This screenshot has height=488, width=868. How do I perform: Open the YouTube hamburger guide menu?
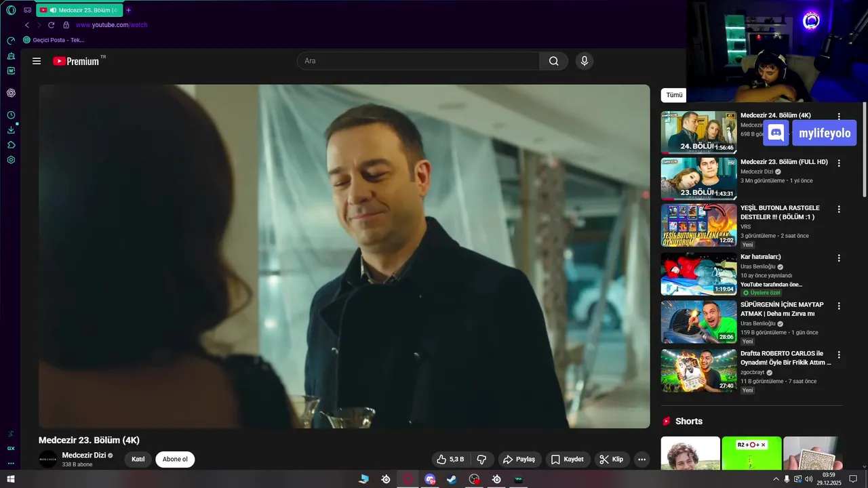[37, 61]
